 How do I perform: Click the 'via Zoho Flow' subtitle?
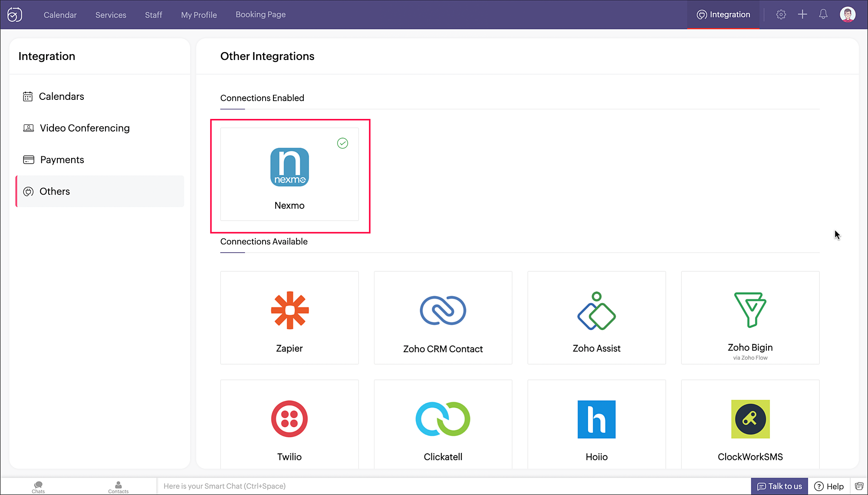coord(750,358)
